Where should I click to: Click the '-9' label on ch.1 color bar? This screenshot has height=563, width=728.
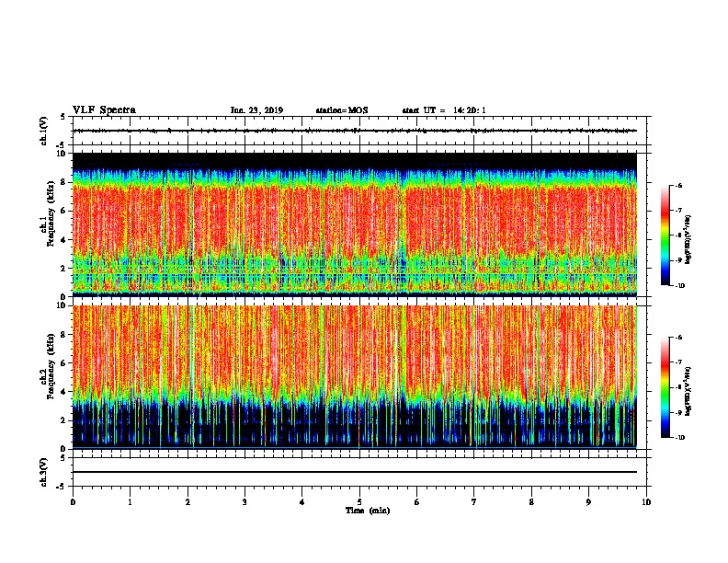point(678,260)
